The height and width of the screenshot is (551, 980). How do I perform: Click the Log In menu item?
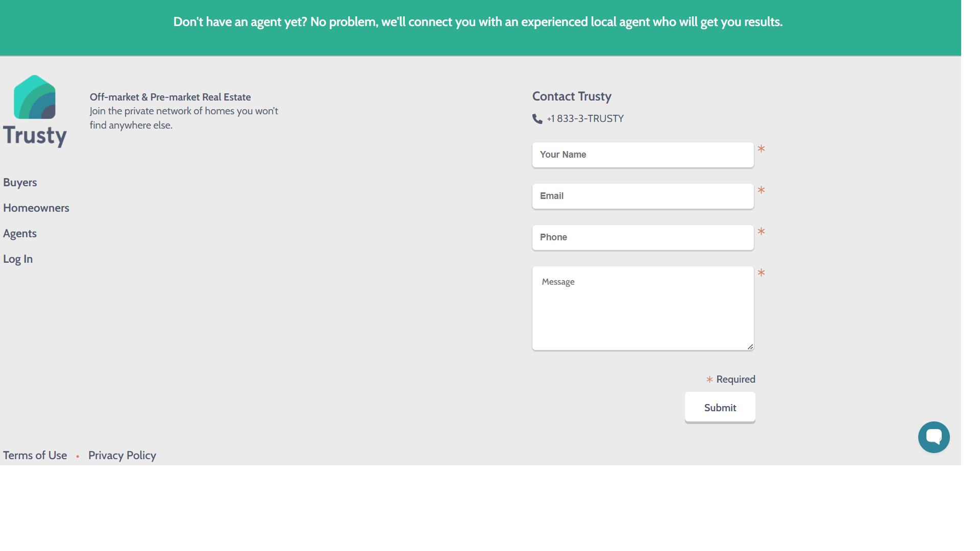tap(17, 258)
